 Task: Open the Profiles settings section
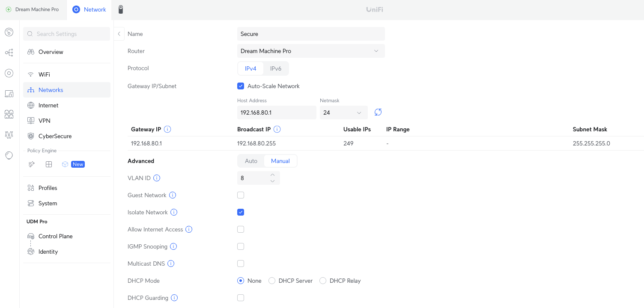67,188
